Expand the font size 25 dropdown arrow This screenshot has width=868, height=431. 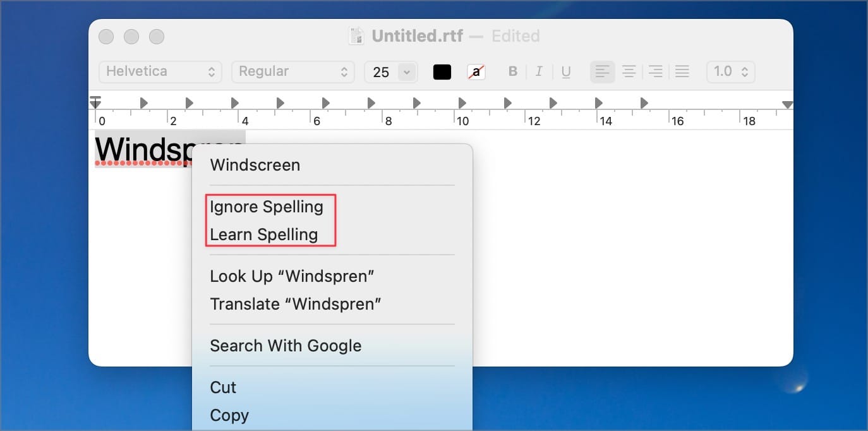click(x=407, y=72)
